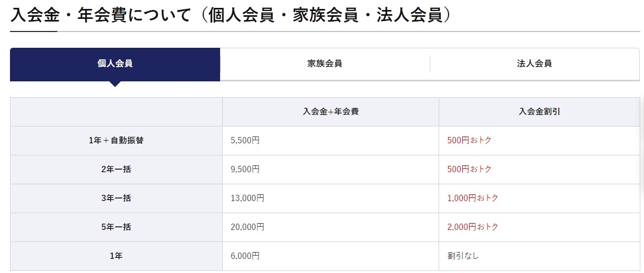The height and width of the screenshot is (273, 644).
Task: Click the 13,000円 price cell
Action: click(x=330, y=198)
